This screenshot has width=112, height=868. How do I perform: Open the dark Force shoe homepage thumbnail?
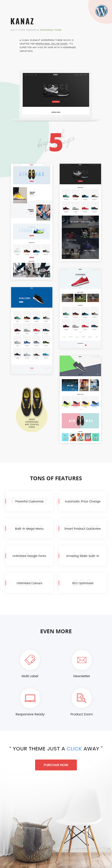point(80,212)
